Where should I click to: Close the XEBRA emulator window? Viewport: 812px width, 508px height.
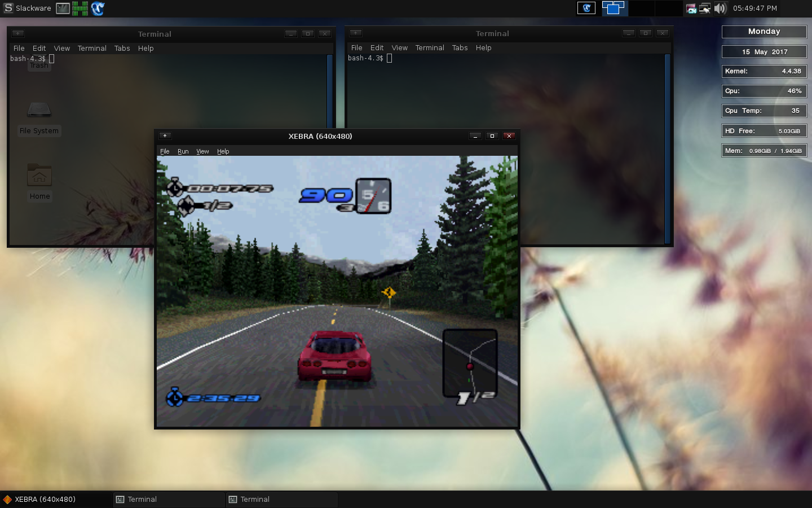tap(509, 136)
